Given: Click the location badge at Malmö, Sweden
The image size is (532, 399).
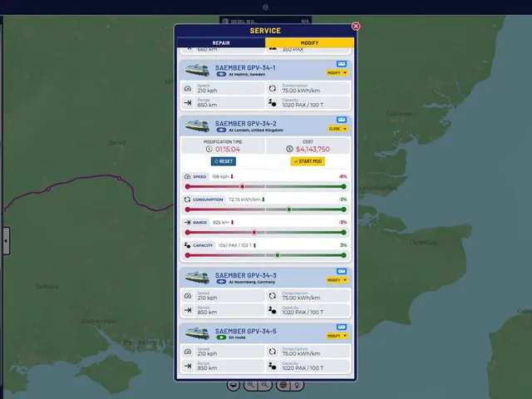Looking at the screenshot, I should (x=221, y=74).
